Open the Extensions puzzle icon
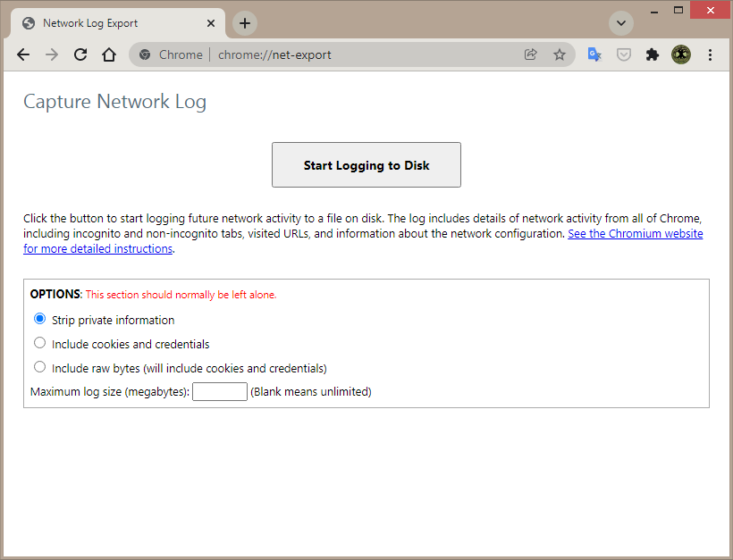Viewport: 733px width, 560px height. 653,54
